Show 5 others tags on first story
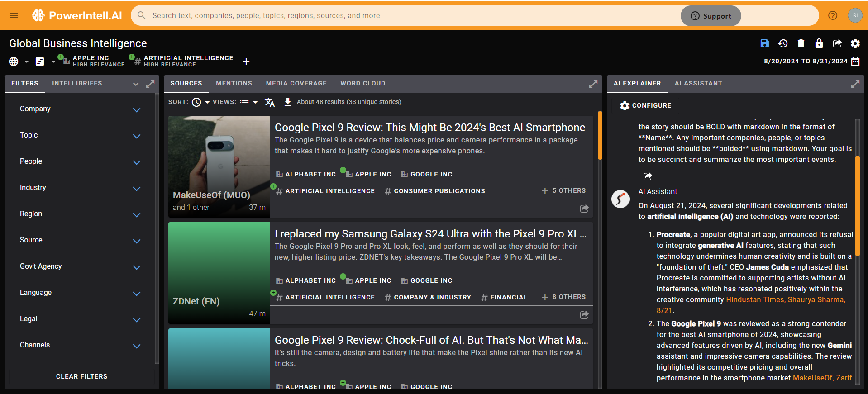Screen dimensions: 868x394 [563, 191]
